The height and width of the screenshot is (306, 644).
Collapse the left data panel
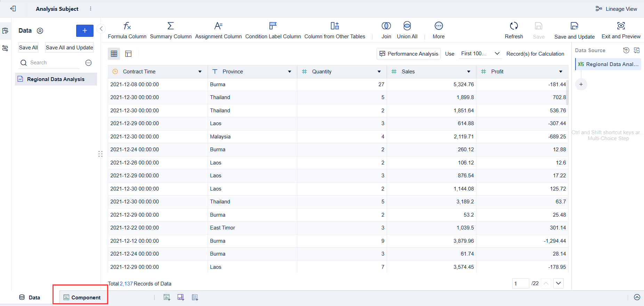(101, 29)
